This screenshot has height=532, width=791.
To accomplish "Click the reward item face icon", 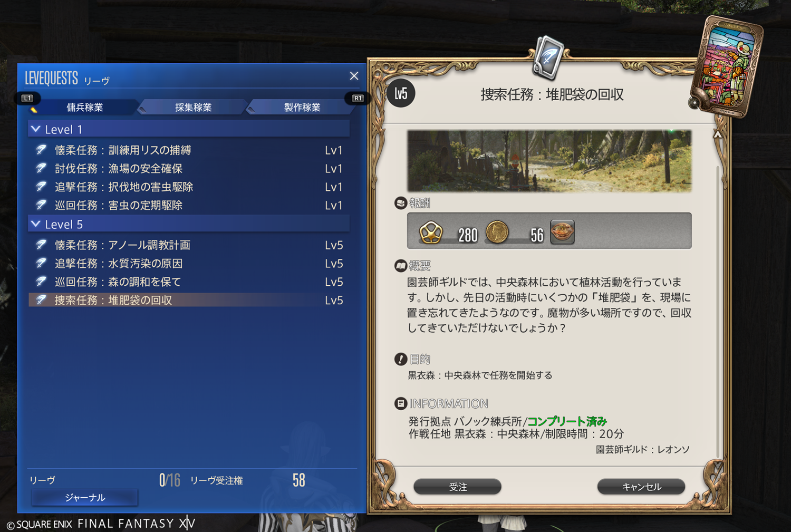I will tap(562, 231).
